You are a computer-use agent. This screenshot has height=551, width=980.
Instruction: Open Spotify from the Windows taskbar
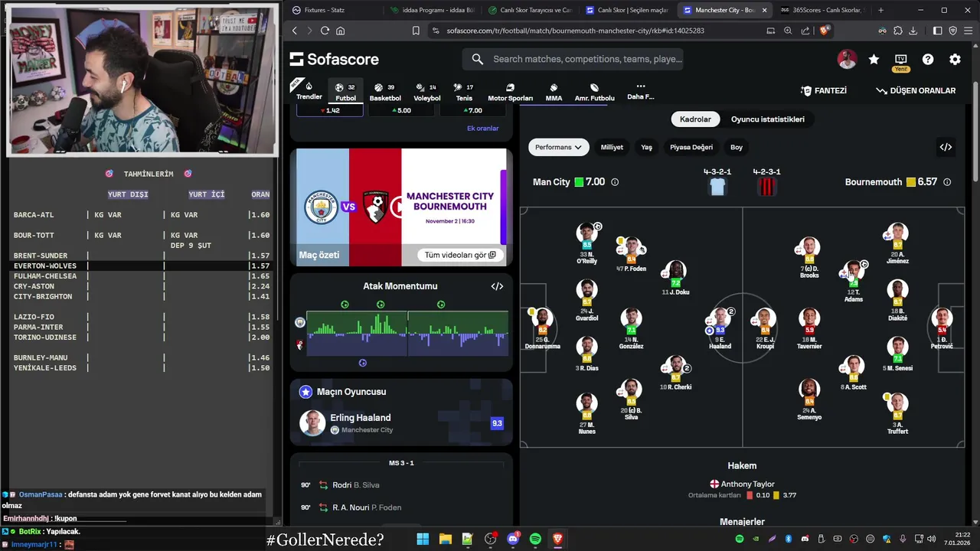(535, 539)
